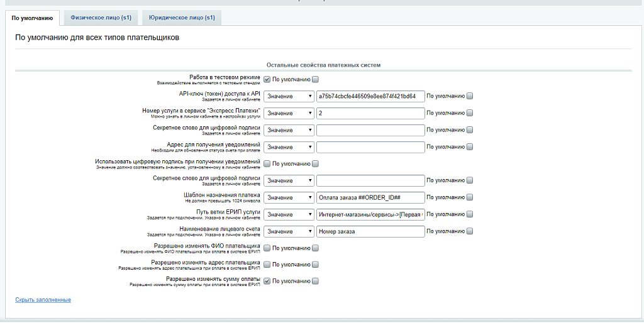Image resolution: width=644 pixels, height=323 pixels.
Task: Check the Разрешено изменять ФИО плательщика value box
Action: 267,248
